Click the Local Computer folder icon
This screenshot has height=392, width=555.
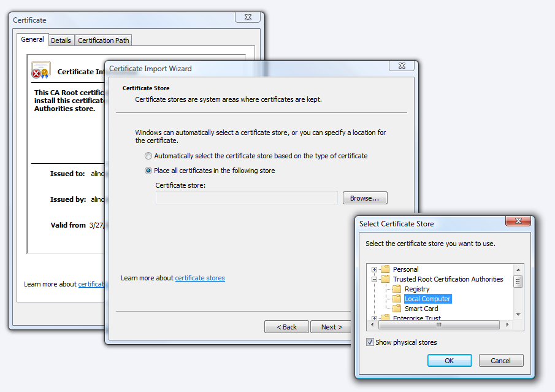[x=397, y=299]
